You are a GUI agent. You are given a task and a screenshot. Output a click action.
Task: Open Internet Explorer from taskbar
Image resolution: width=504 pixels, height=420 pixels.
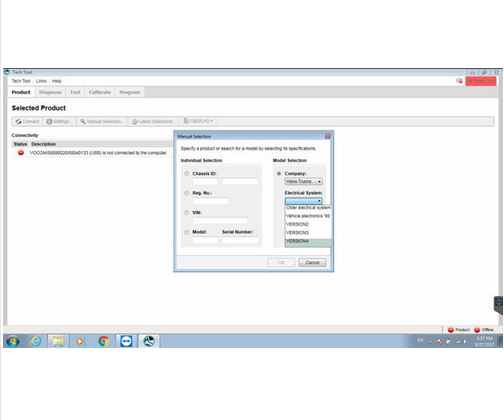tap(36, 341)
